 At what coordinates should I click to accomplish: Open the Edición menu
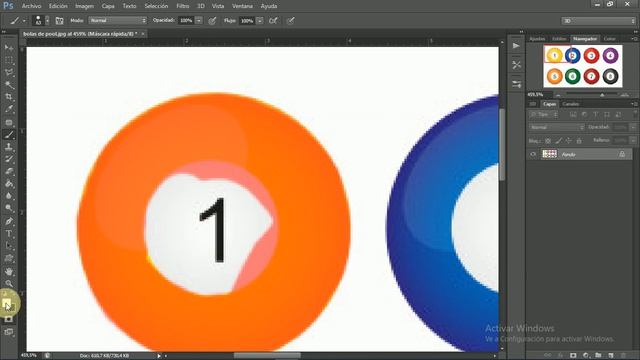58,6
